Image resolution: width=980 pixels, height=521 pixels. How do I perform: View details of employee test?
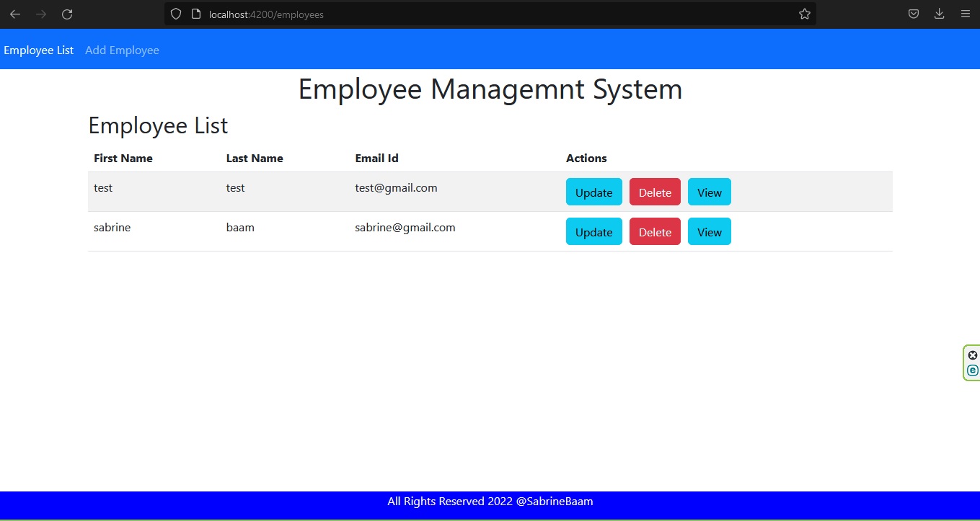709,192
